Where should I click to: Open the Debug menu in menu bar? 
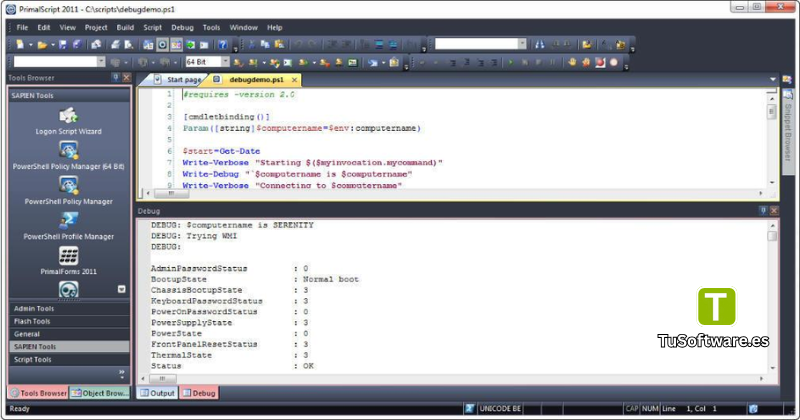182,28
